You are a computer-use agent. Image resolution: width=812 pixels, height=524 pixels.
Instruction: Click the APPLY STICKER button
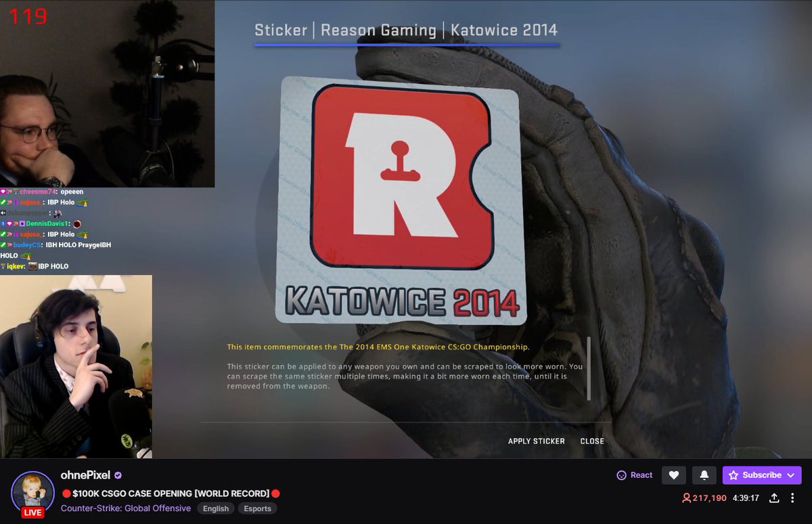pos(536,441)
